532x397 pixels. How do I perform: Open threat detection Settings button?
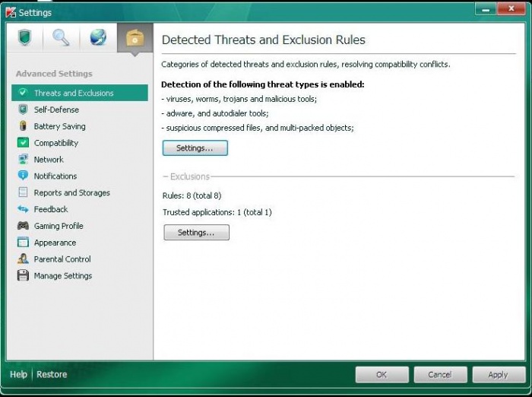click(x=195, y=148)
